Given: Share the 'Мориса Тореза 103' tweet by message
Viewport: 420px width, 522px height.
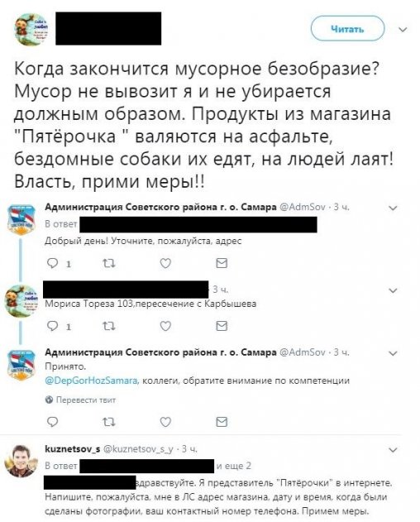Looking at the screenshot, I should pos(222,326).
